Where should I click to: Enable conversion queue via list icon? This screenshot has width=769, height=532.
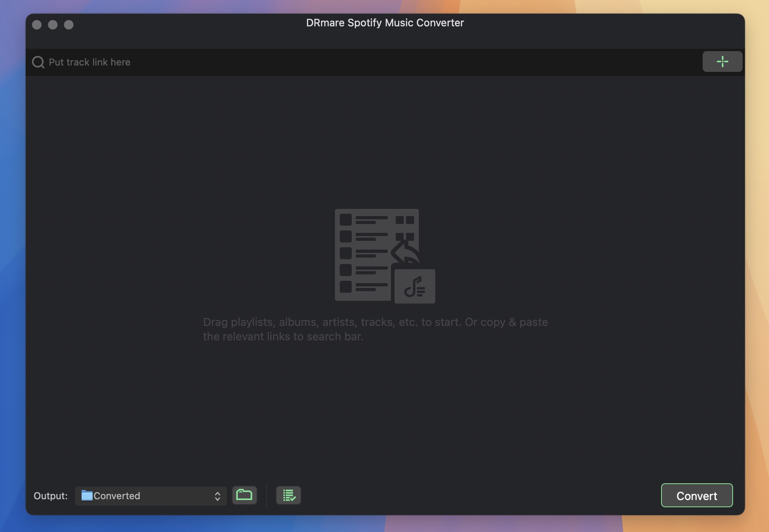point(289,494)
